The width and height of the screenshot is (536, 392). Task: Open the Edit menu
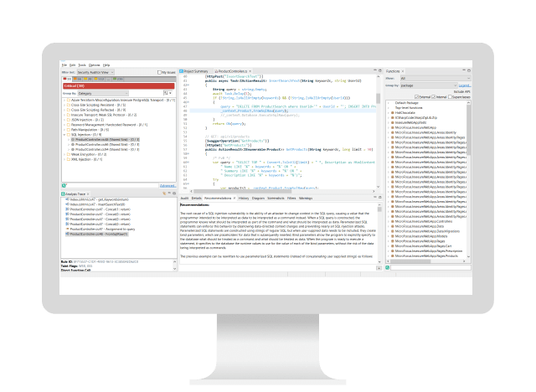coord(73,65)
